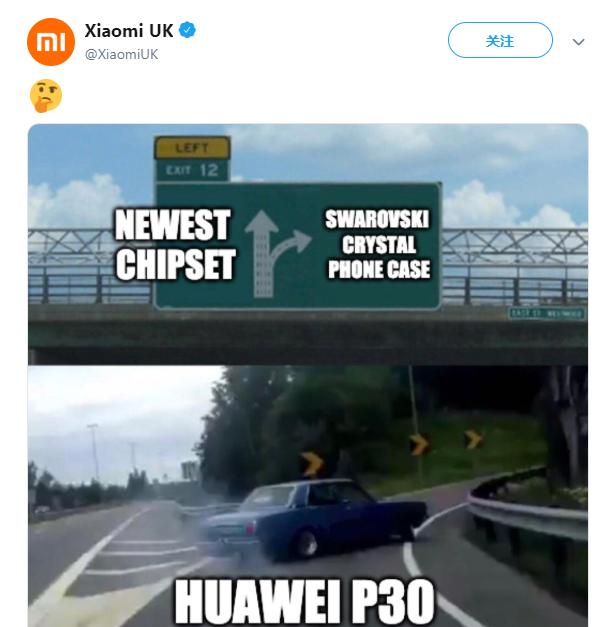Click the yellow LEFT sign panel
The image size is (616, 627).
click(x=192, y=148)
